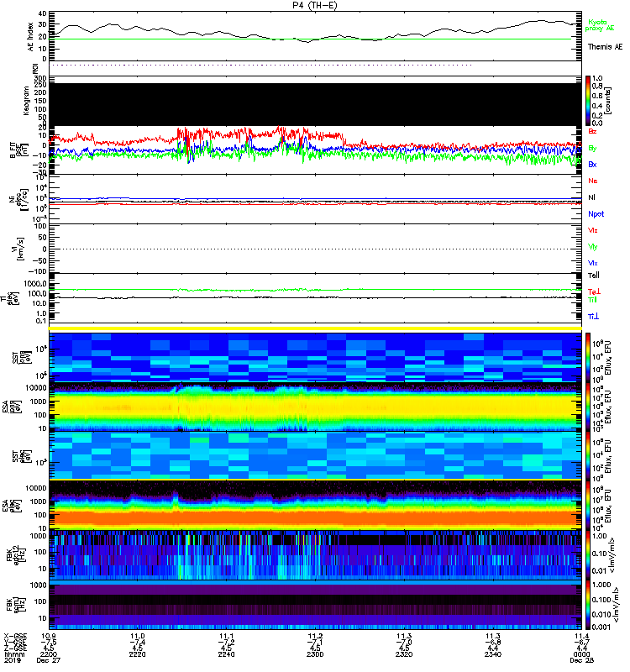This screenshot has height=672, width=630.
Task: Select the blue Bx legend label
Action: (592, 164)
